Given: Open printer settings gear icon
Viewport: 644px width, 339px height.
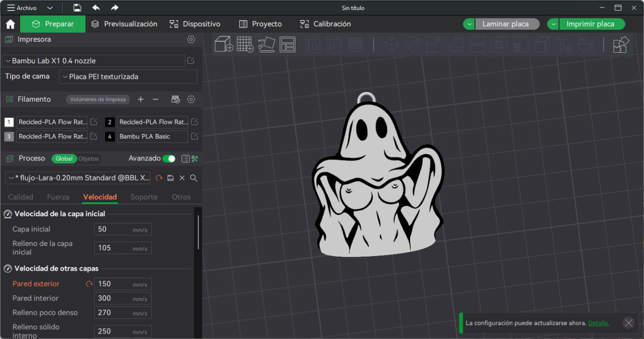Looking at the screenshot, I should pos(191,39).
